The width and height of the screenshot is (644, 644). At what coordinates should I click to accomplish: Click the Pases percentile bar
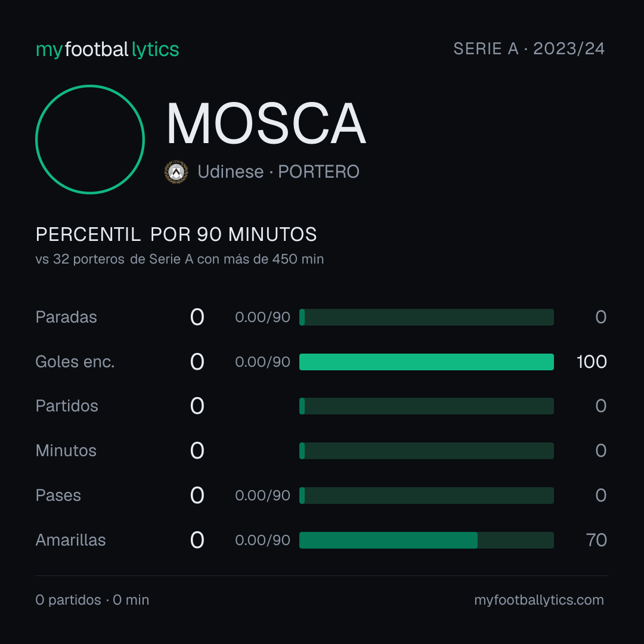tap(426, 496)
